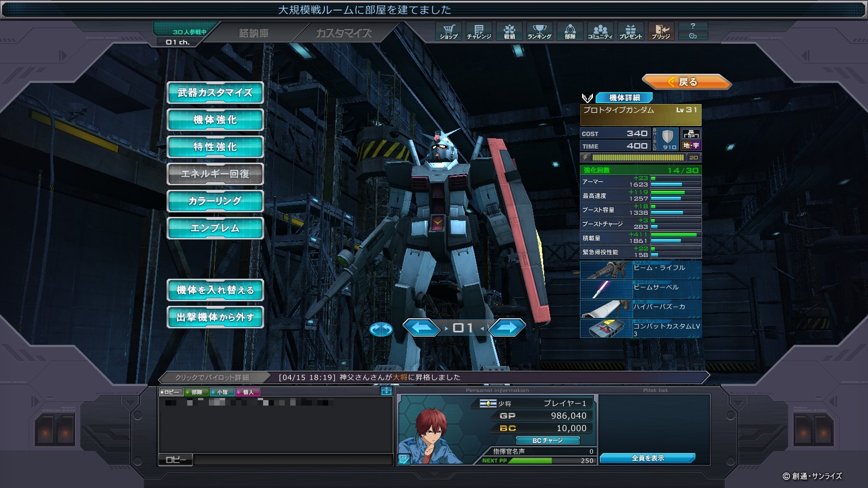Viewport: 868px width, 488px height.
Task: Toggle the 個人 chat channel filter
Action: [247, 392]
